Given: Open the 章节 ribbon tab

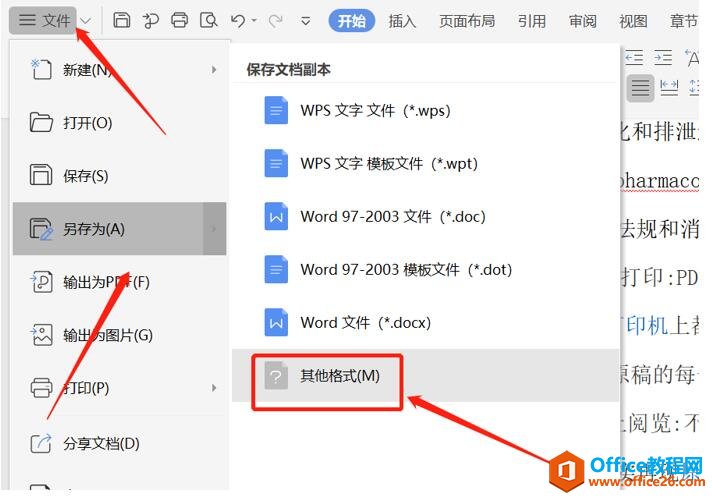Looking at the screenshot, I should (x=683, y=21).
